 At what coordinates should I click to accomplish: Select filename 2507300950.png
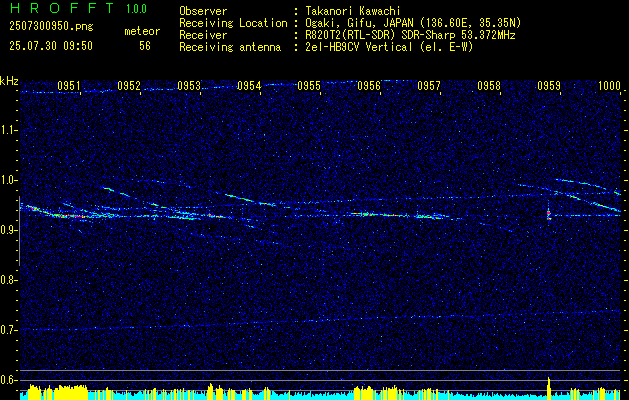tap(51, 27)
